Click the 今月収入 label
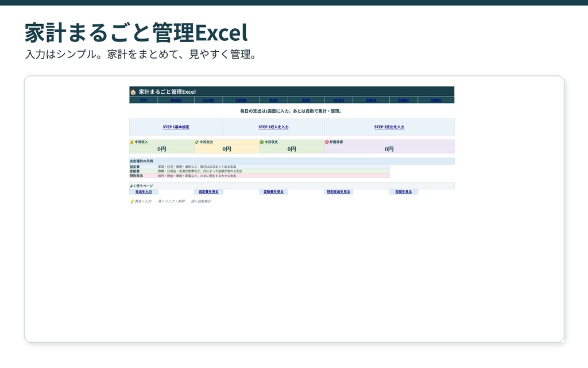The image size is (588, 368). point(141,142)
